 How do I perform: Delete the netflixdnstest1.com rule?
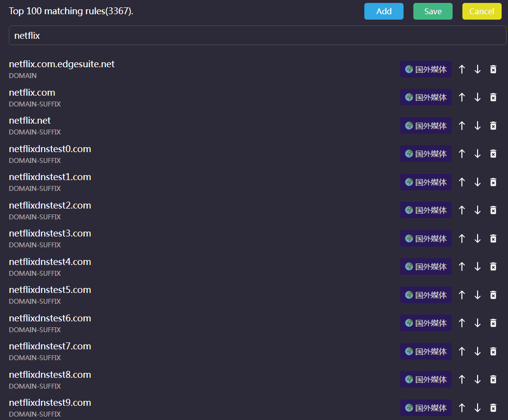(x=493, y=182)
